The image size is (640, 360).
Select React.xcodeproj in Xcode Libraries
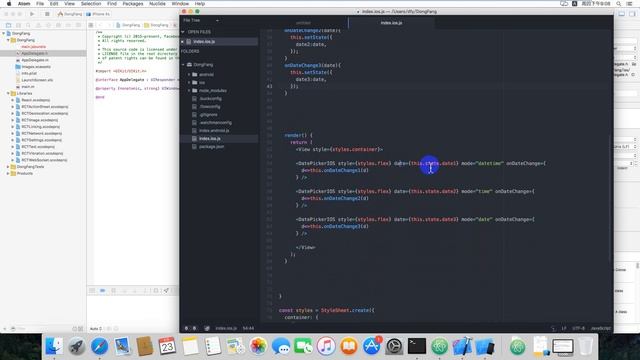click(x=36, y=100)
